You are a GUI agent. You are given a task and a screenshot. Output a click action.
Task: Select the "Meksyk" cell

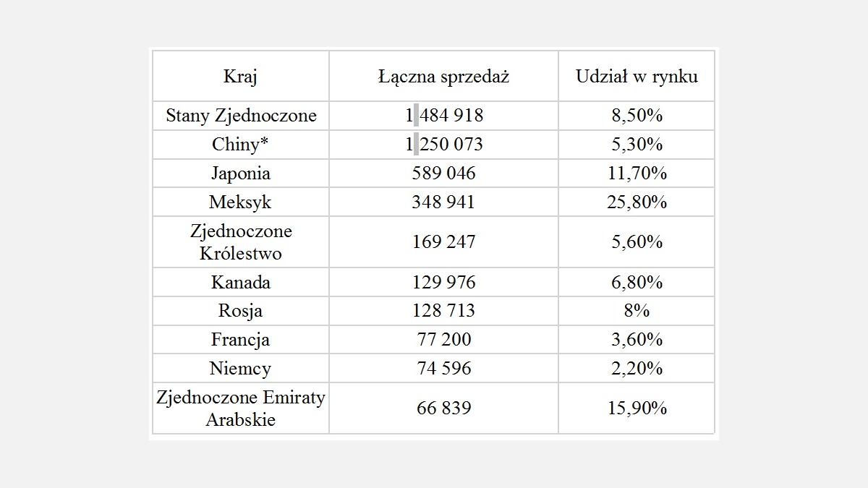(x=240, y=202)
